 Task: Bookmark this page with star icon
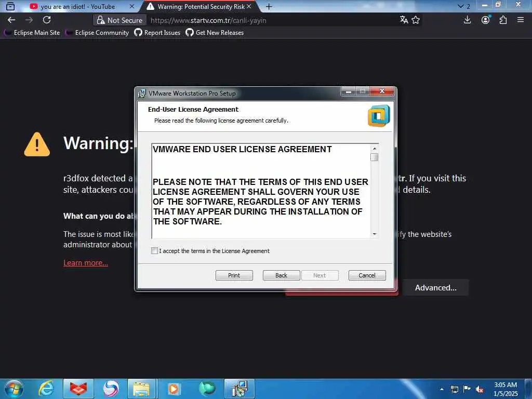point(416,20)
